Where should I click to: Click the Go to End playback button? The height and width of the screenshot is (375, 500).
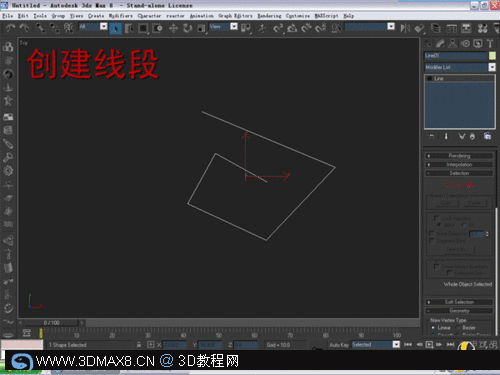[450, 344]
